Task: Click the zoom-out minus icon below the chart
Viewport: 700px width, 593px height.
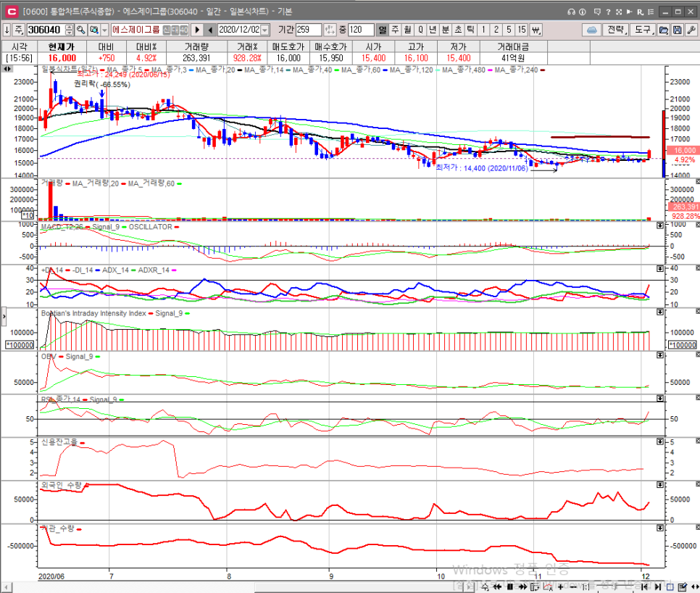Action: (573, 586)
